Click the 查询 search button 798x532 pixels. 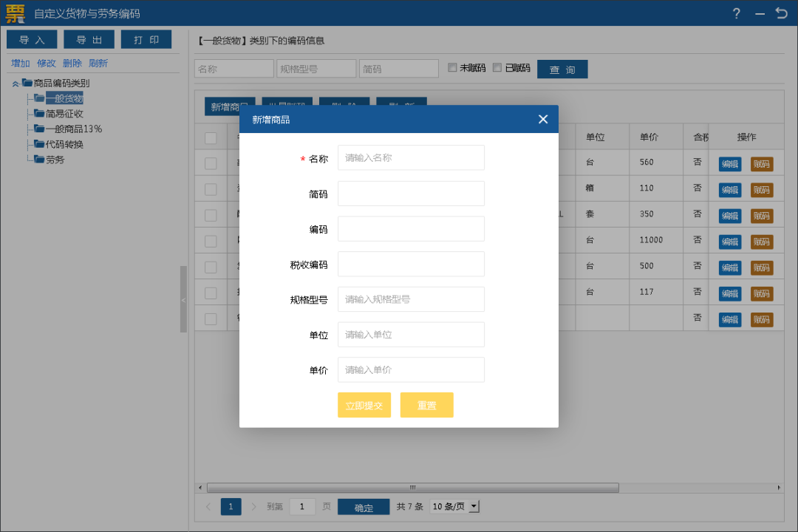(x=562, y=68)
